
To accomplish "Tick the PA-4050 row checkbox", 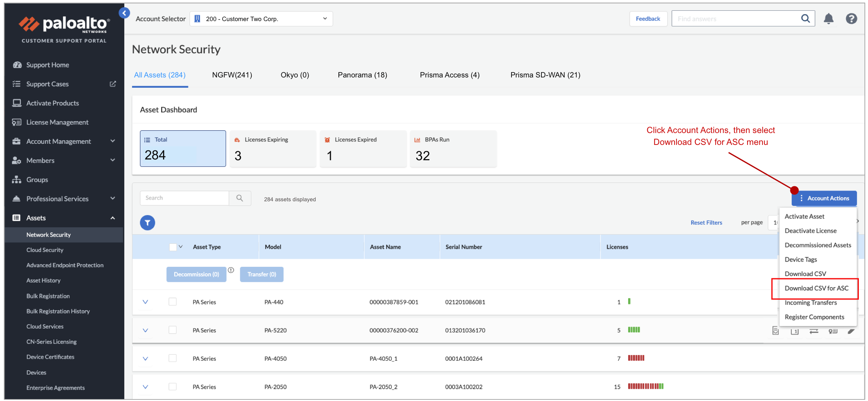I will pos(173,358).
